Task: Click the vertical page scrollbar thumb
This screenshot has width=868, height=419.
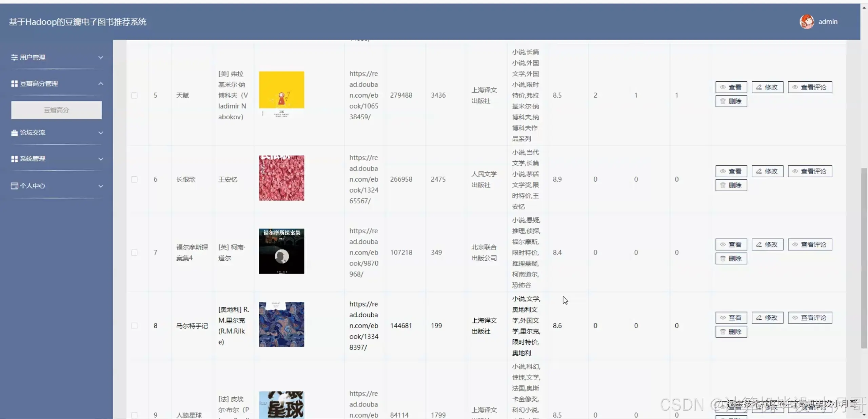Action: click(864, 258)
